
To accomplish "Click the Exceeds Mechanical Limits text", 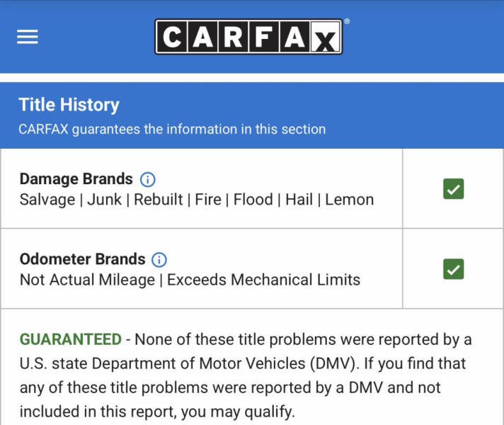I will (263, 280).
